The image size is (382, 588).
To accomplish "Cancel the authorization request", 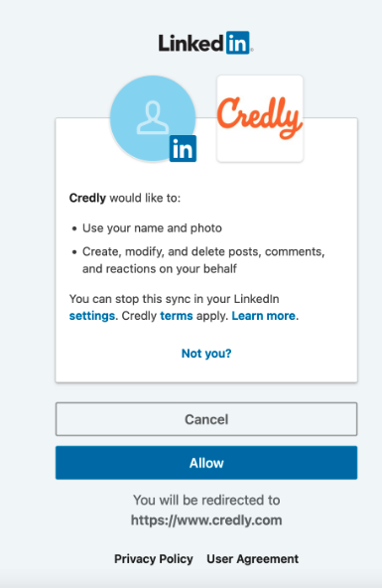I will [206, 419].
